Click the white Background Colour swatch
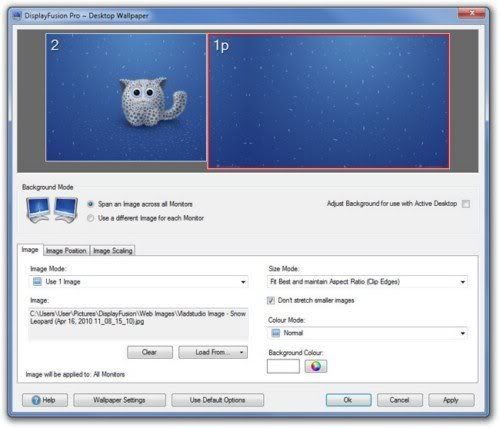Viewport: 500px width, 428px height. coord(283,366)
